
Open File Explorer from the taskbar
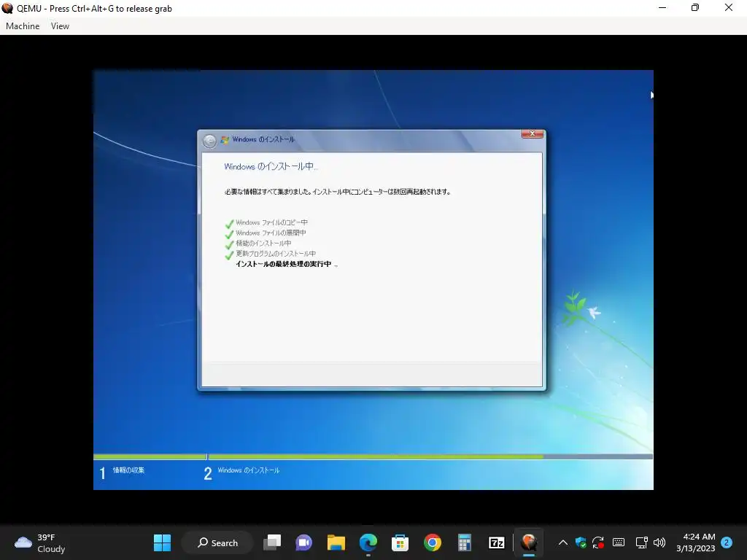336,542
